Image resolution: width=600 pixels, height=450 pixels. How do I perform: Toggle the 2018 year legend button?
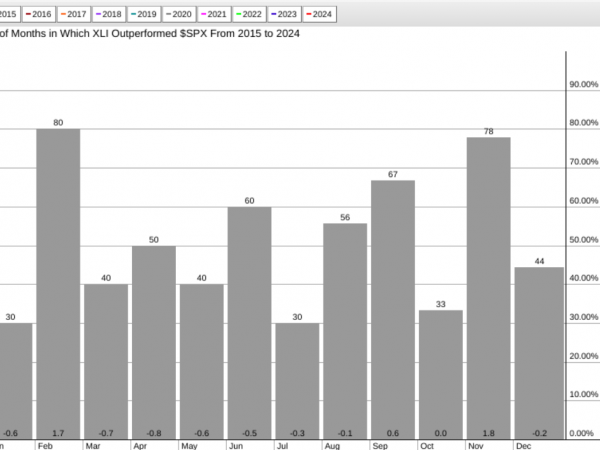coord(109,14)
